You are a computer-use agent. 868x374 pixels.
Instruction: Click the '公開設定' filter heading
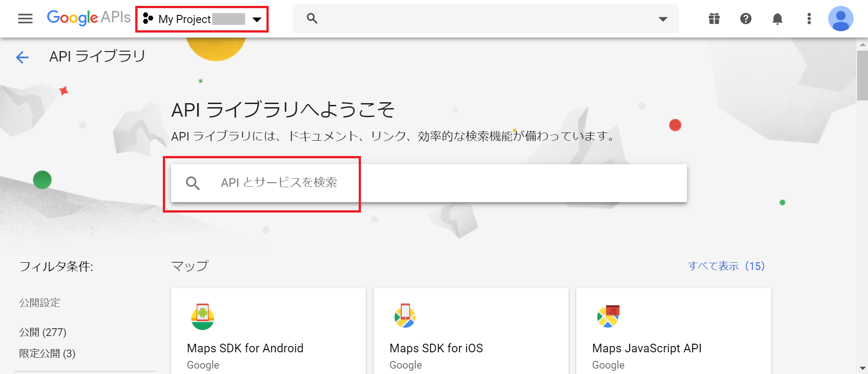click(40, 303)
